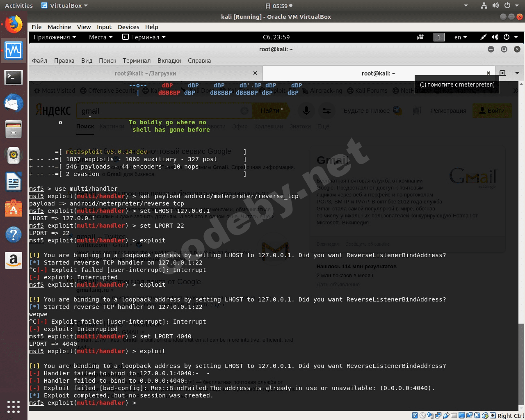Open LibreOffice Writer from the dock

[x=14, y=182]
